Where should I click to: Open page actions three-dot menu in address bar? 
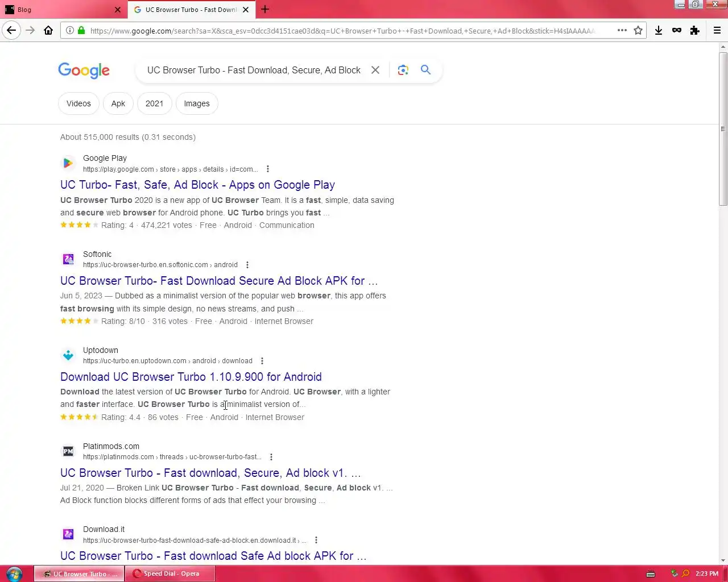(622, 31)
